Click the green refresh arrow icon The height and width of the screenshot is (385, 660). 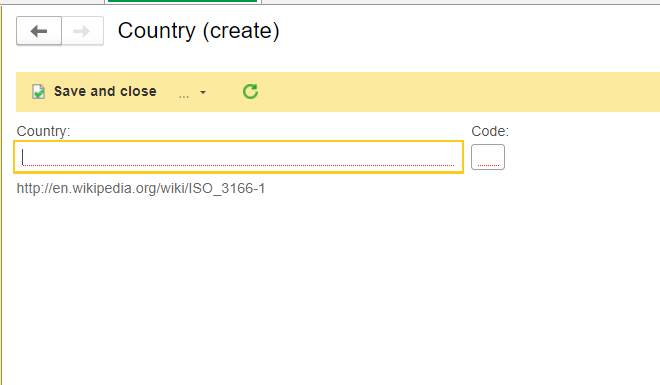tap(250, 91)
